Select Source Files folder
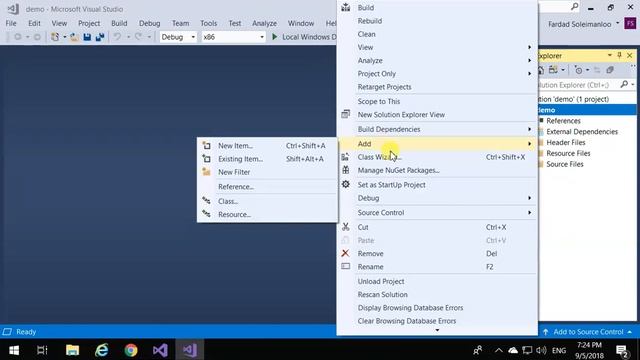 (x=565, y=164)
